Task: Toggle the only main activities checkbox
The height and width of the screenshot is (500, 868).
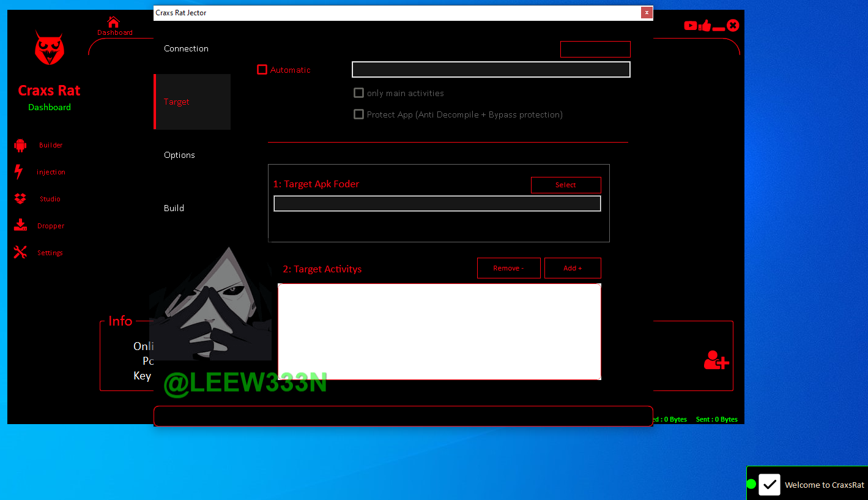Action: 359,93
